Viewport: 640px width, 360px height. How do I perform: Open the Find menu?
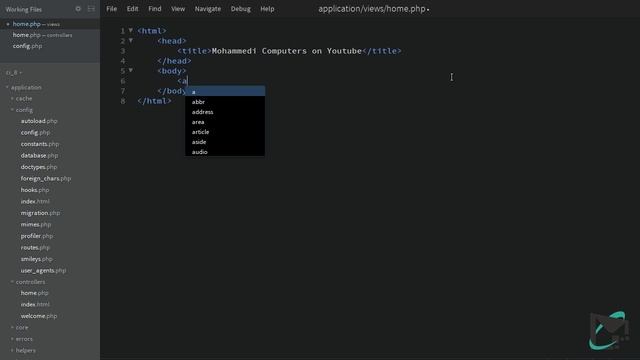pos(155,9)
